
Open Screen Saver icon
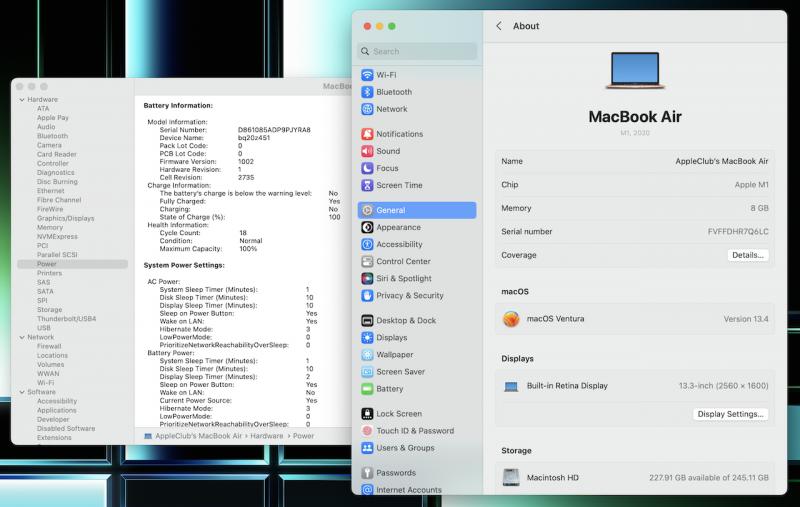tap(367, 372)
